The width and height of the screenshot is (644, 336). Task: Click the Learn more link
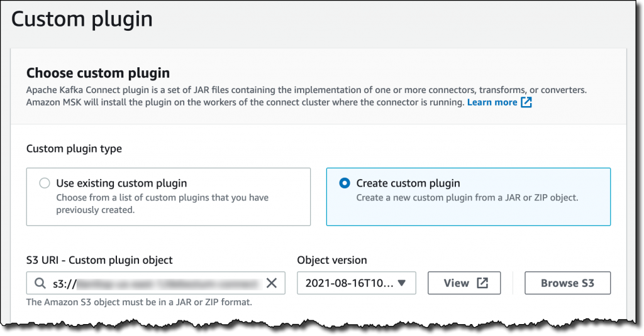(x=492, y=102)
